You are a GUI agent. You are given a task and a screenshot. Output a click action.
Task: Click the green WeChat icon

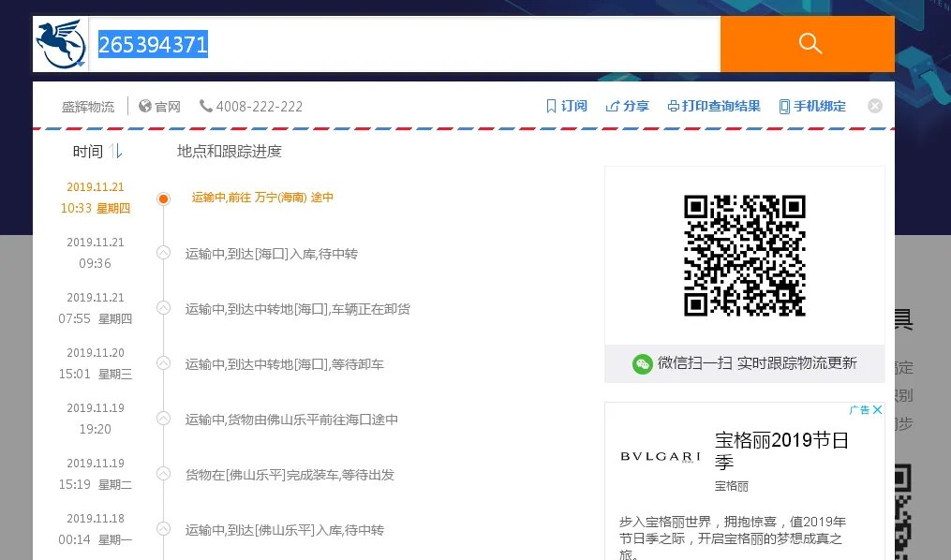click(x=643, y=363)
